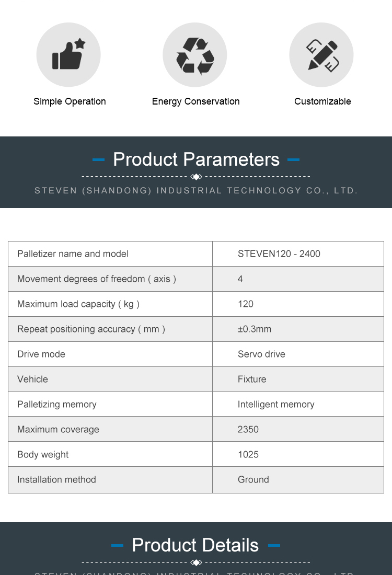
Task: Click the Maximum load capacity row label
Action: click(x=78, y=304)
